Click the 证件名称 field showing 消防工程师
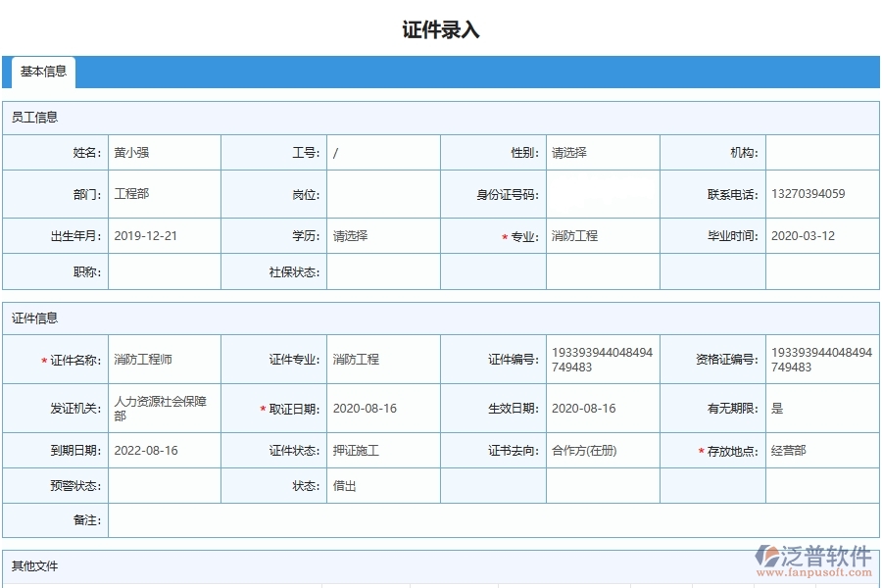The height and width of the screenshot is (588, 882). [165, 359]
